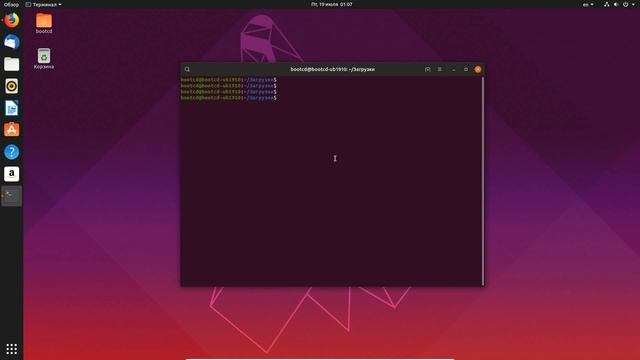Open the en keyboard layout dropdown
Screen dimensions: 640x360
click(x=588, y=4)
